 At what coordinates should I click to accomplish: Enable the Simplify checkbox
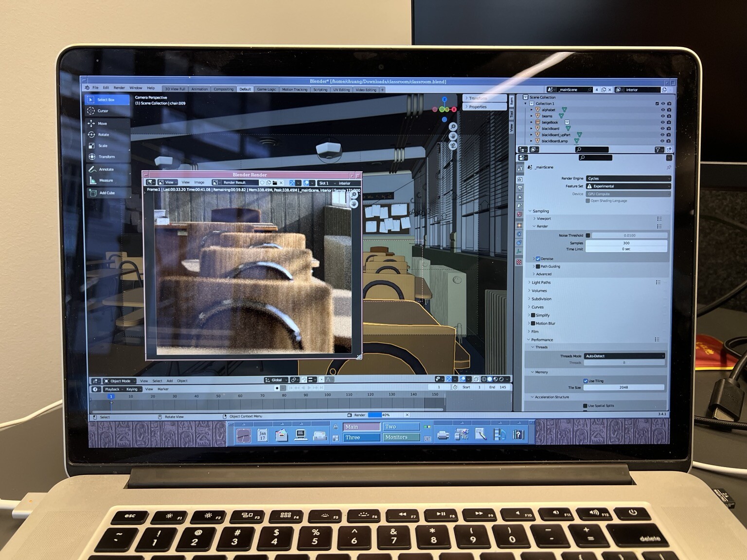coord(533,315)
